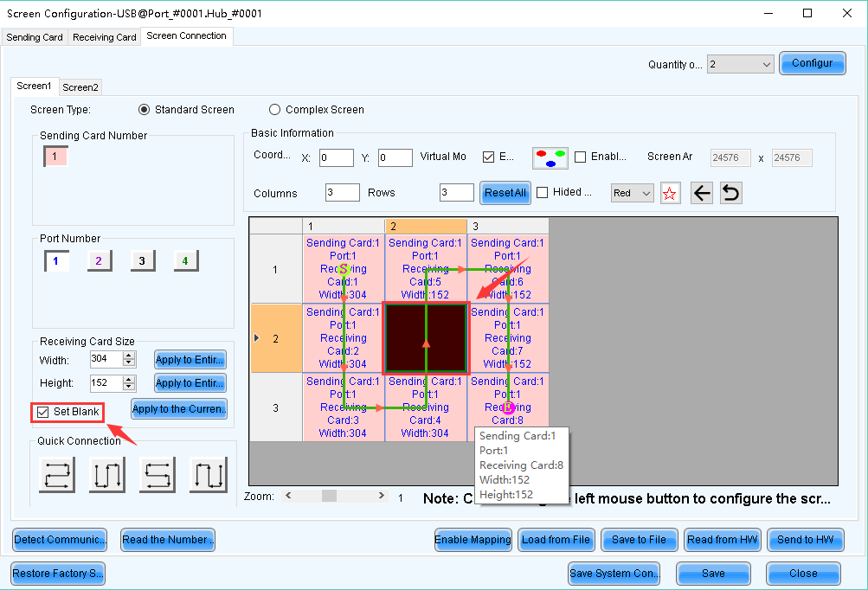This screenshot has height=590, width=868.
Task: Click the left arrow back icon
Action: (702, 193)
